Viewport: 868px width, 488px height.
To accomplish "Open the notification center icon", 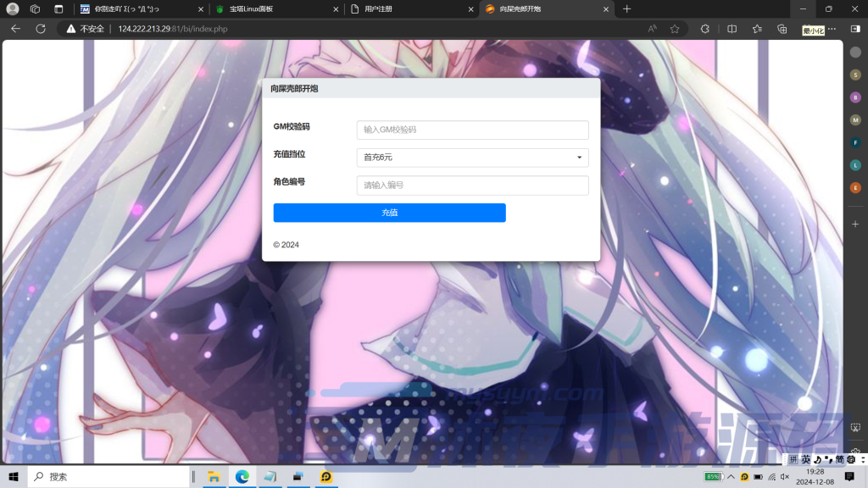I will [x=849, y=477].
